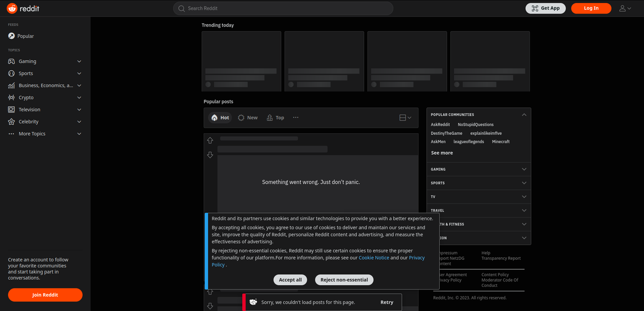The height and width of the screenshot is (311, 644).
Task: Click the Log In button
Action: coord(591,8)
